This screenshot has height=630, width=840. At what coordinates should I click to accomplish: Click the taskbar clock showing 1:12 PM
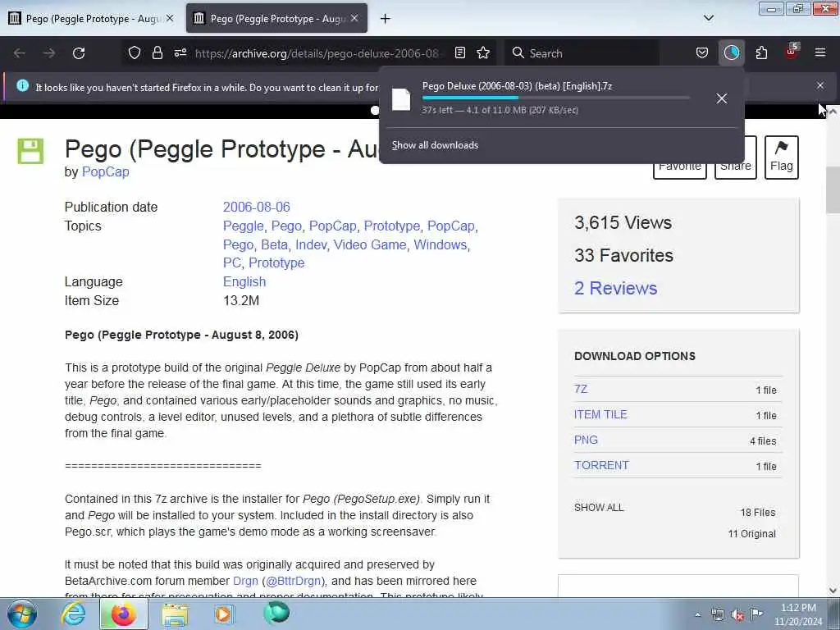(x=798, y=614)
